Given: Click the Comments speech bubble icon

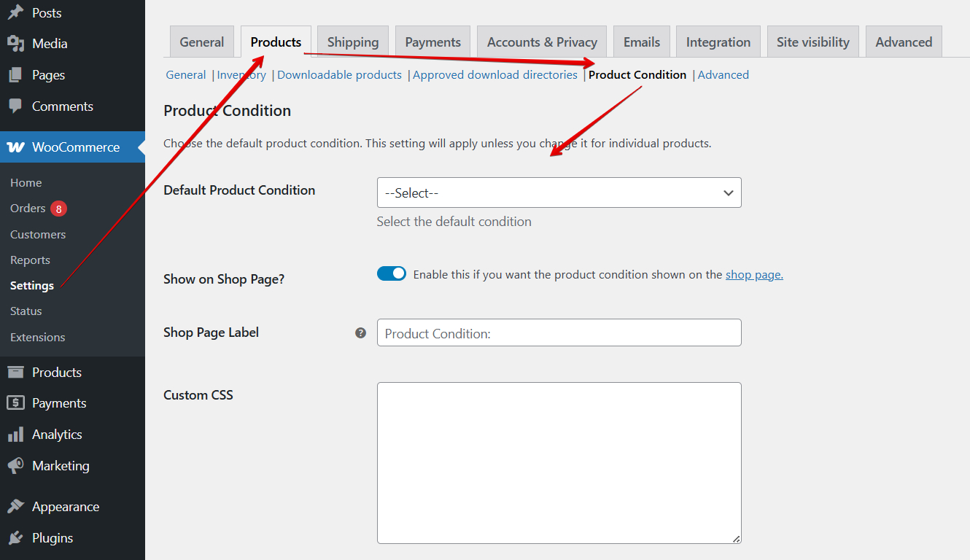Looking at the screenshot, I should tap(15, 106).
